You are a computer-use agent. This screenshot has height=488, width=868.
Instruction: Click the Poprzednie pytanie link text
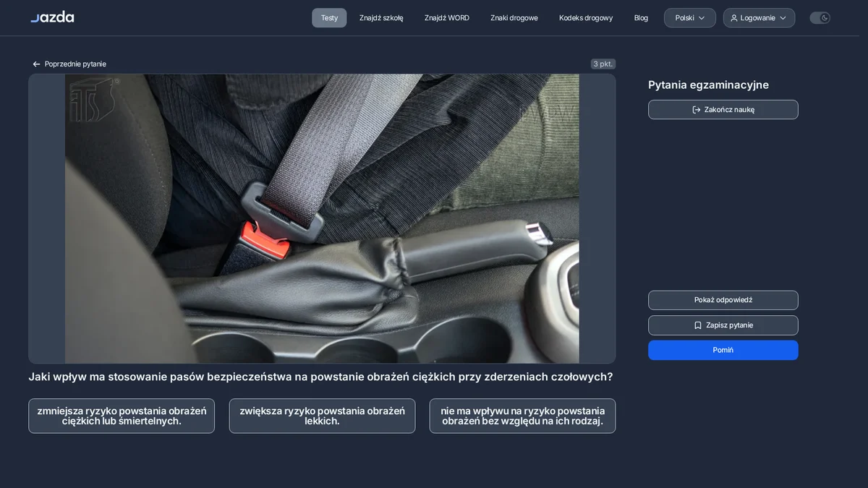coord(75,64)
